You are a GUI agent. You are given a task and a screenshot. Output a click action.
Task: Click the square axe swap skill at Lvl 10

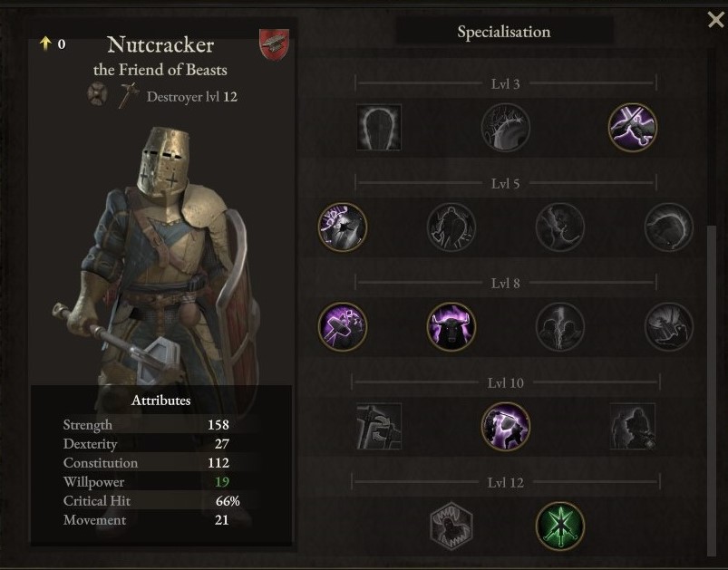click(x=378, y=426)
